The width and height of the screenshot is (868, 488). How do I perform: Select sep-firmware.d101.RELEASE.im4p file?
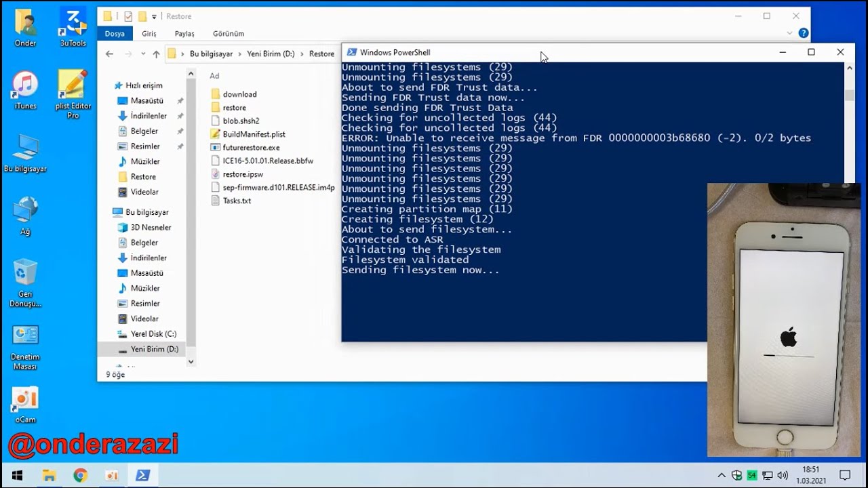click(x=279, y=187)
